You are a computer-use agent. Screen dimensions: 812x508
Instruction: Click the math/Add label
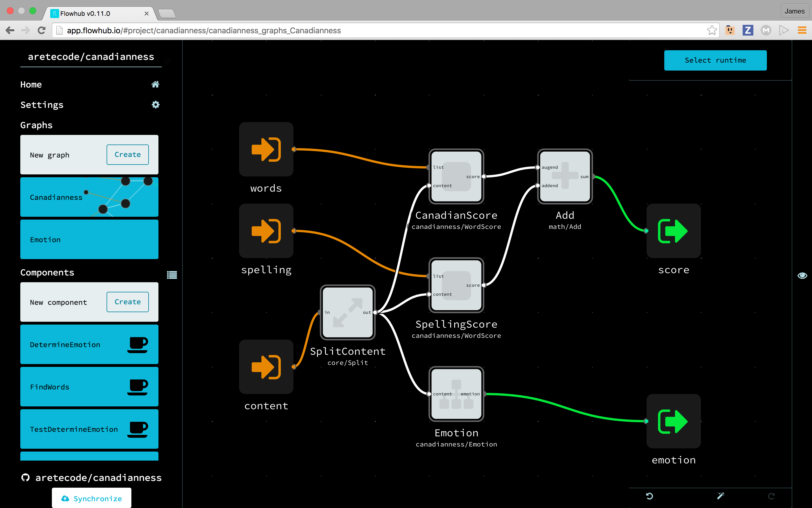565,227
